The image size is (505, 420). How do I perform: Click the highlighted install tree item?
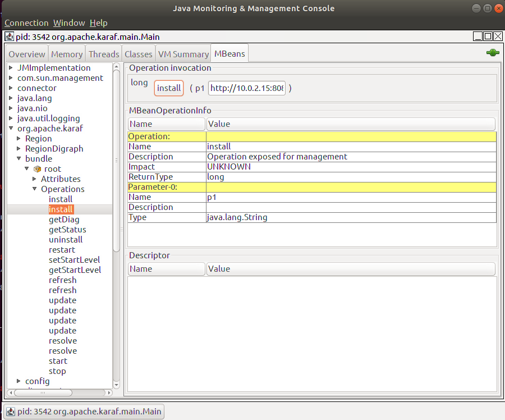tap(61, 209)
